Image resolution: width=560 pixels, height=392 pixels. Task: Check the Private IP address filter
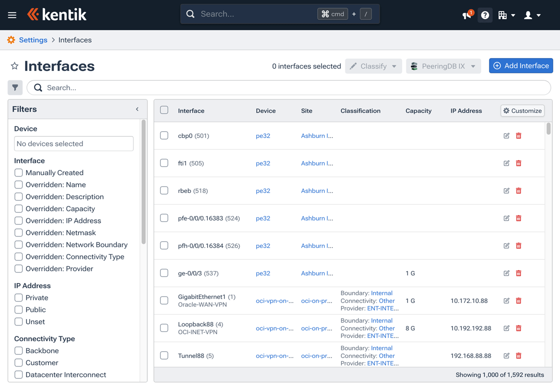tap(18, 297)
